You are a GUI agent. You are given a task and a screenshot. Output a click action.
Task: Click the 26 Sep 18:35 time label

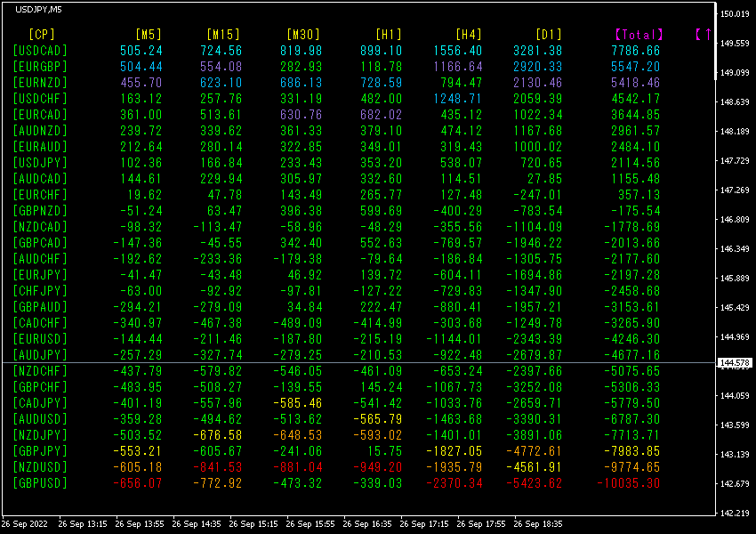coord(538,524)
